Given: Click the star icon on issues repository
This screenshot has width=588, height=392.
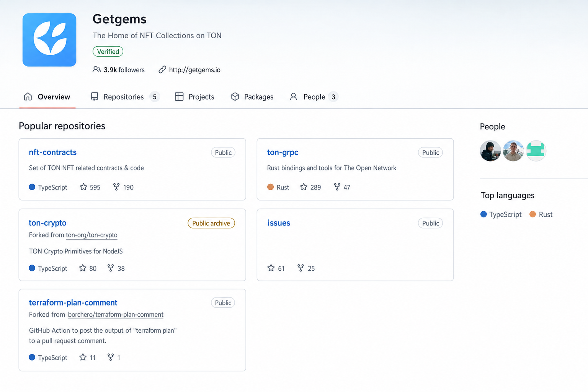Looking at the screenshot, I should click(271, 268).
